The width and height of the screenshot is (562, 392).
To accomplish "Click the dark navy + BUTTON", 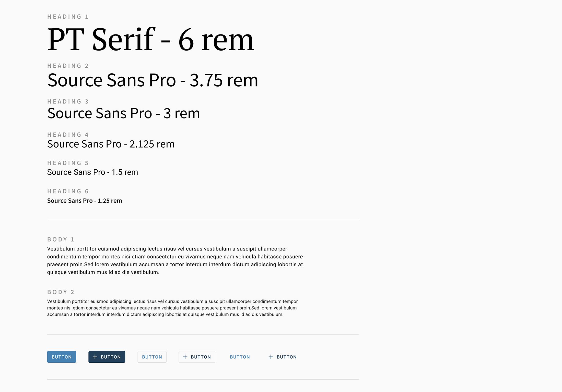I will point(107,357).
